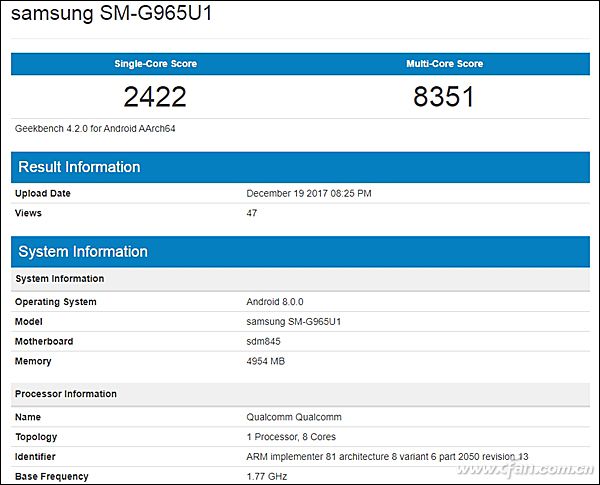Click the blue System Information section header
The width and height of the screenshot is (600, 485).
point(300,252)
